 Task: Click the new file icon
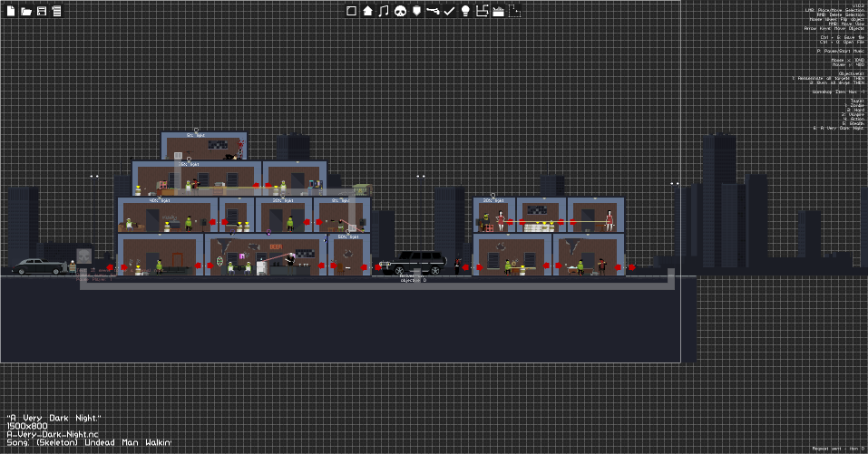[11, 11]
